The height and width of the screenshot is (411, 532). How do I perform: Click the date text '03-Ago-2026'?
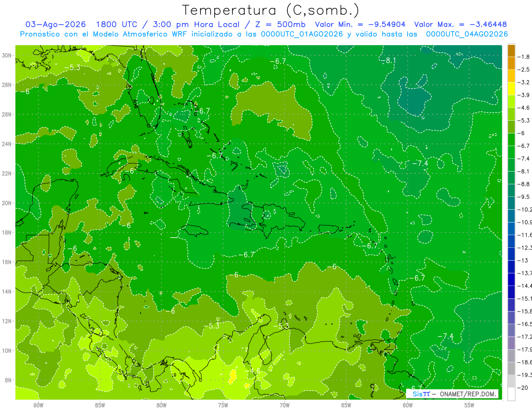coord(55,24)
